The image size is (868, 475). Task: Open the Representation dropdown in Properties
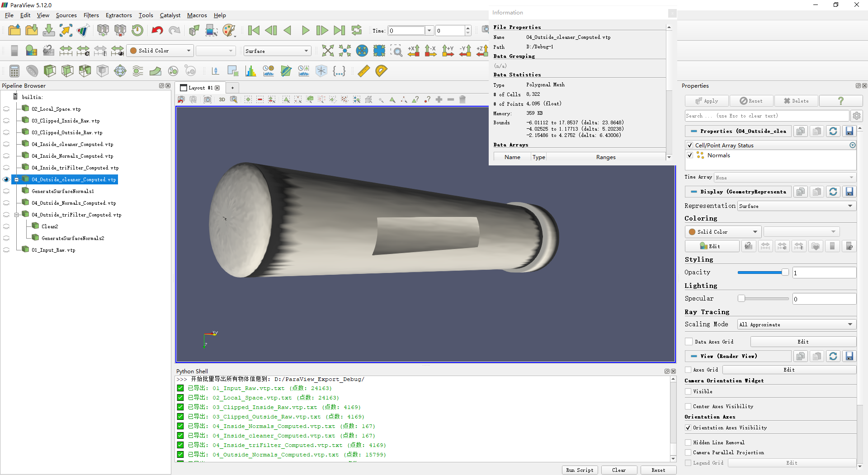click(796, 206)
